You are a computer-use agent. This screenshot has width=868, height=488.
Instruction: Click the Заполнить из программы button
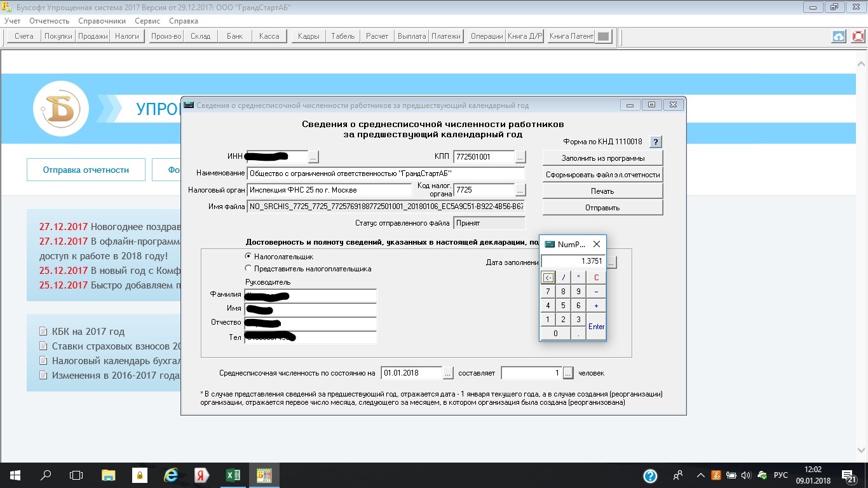tap(602, 158)
